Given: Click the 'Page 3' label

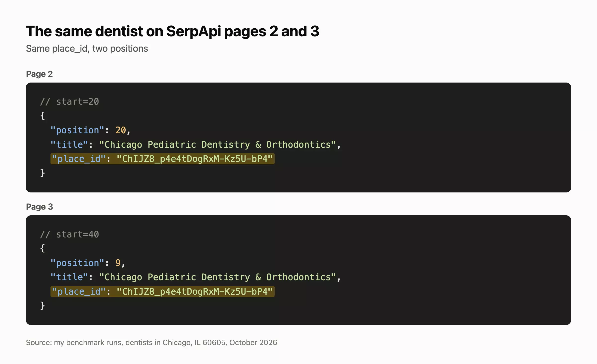Looking at the screenshot, I should point(39,207).
